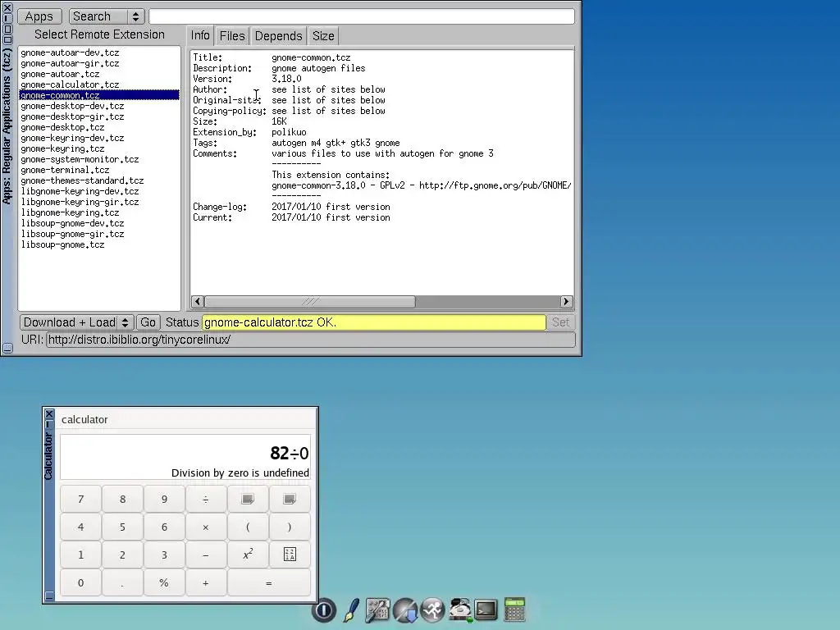Screen dimensions: 840x630
Task: Select gnome-desktop-dev.tcz in extension list
Action: point(99,106)
